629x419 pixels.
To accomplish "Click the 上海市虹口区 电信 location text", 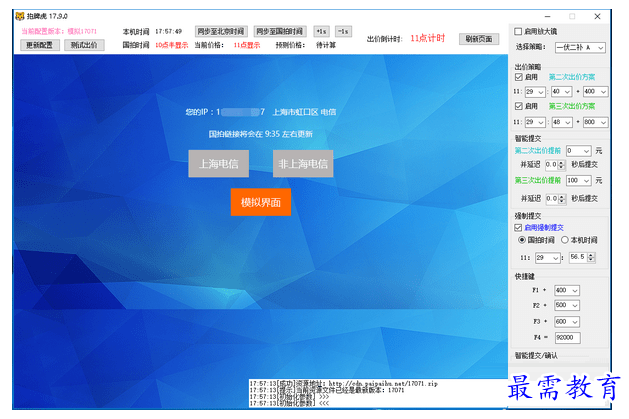I will [x=304, y=112].
